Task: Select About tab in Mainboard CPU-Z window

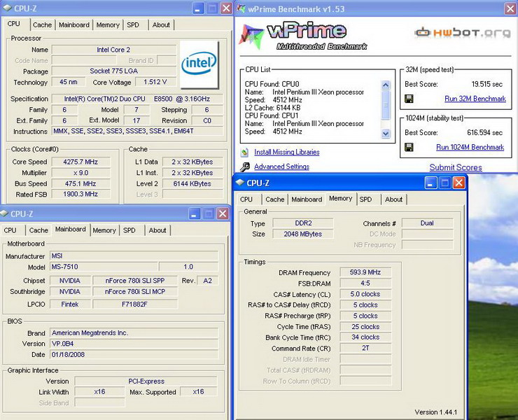Action: pos(157,230)
